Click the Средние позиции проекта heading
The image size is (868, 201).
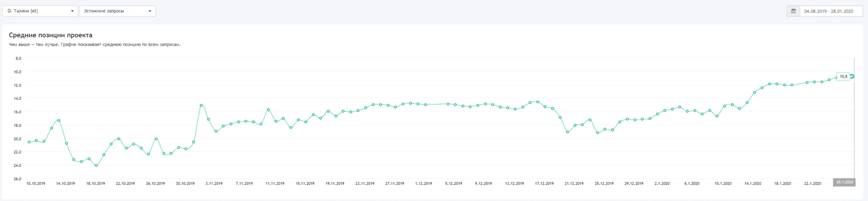coord(50,35)
